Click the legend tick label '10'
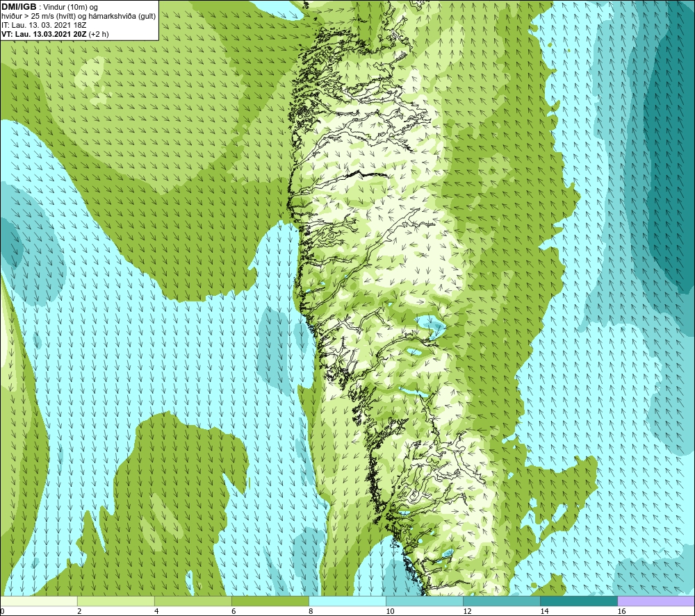Viewport: 695px width, 616px height. (390, 611)
